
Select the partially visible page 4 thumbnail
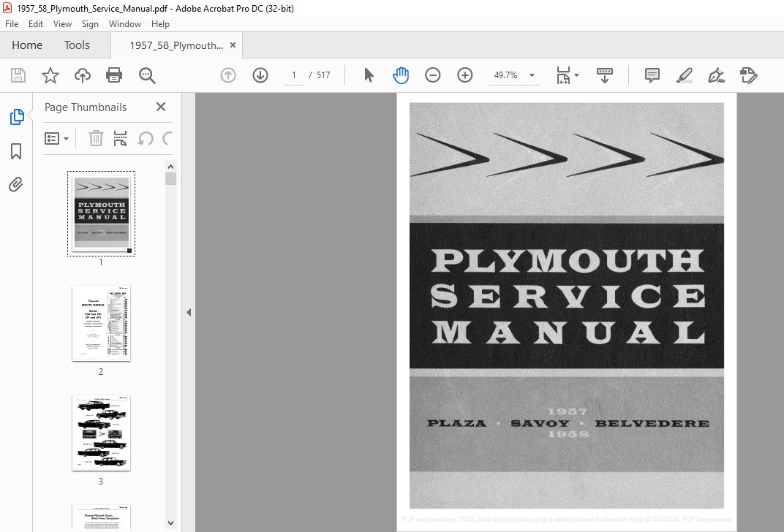pyautogui.click(x=102, y=517)
